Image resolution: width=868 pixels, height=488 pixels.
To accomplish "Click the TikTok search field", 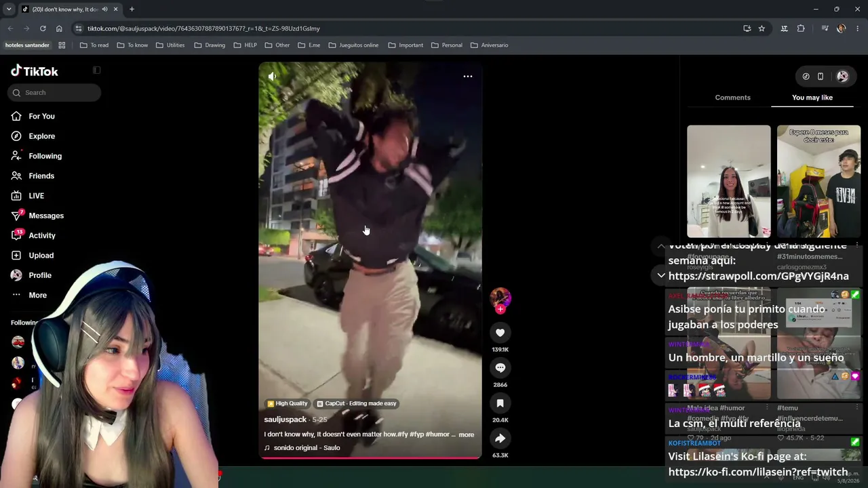I will click(x=54, y=92).
